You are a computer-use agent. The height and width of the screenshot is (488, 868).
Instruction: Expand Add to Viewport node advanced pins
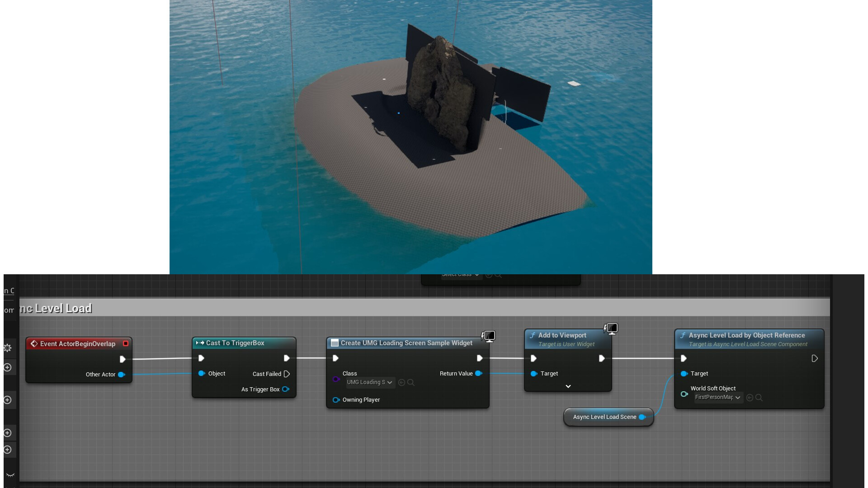click(568, 386)
